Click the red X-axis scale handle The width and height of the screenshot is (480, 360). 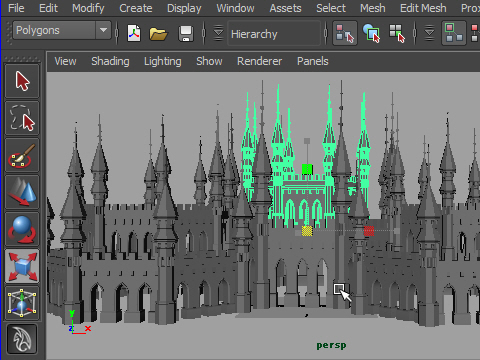pyautogui.click(x=369, y=231)
